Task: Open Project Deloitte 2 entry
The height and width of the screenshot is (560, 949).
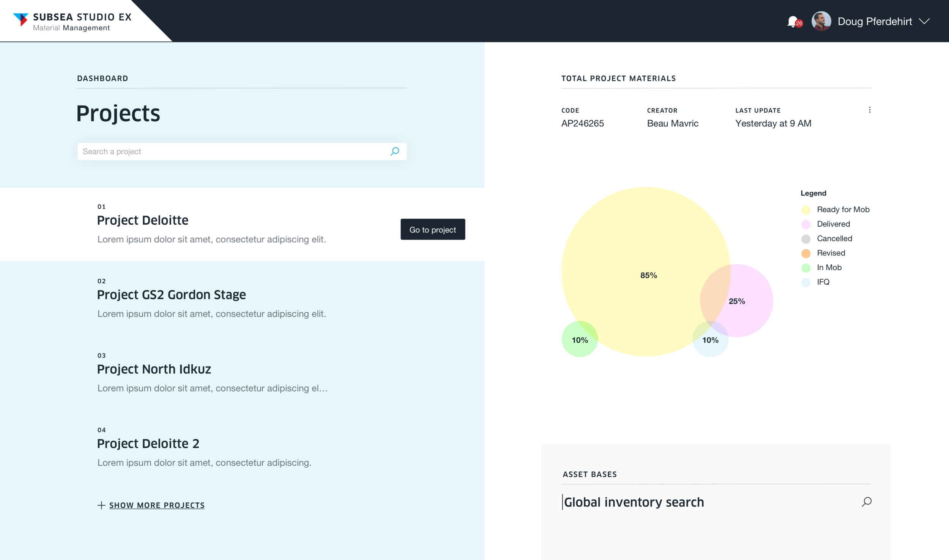Action: 148,444
